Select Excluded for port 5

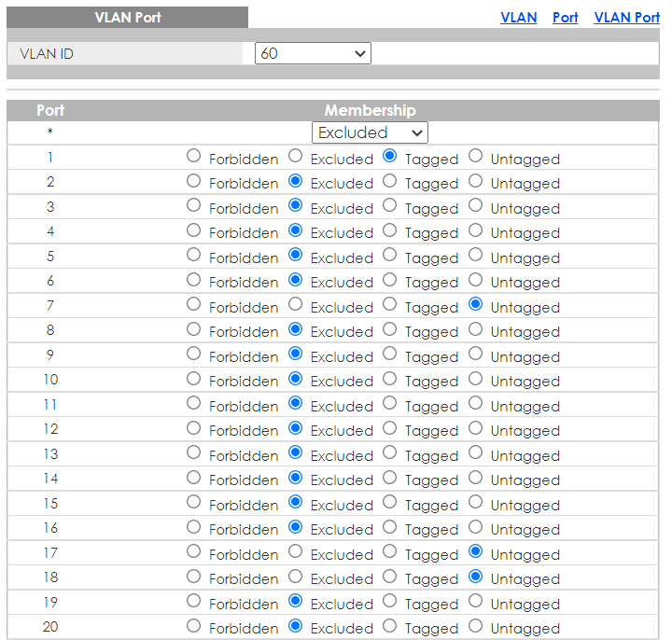pos(295,255)
